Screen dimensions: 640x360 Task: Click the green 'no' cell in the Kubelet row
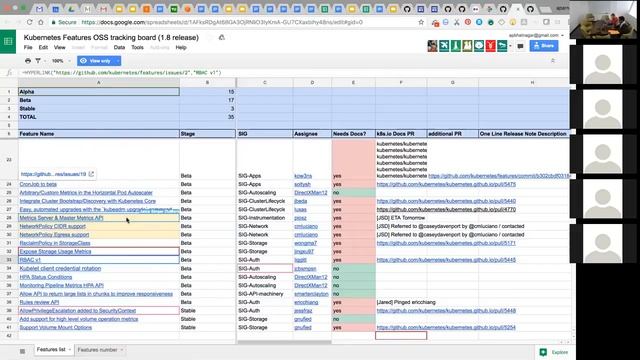tap(353, 269)
